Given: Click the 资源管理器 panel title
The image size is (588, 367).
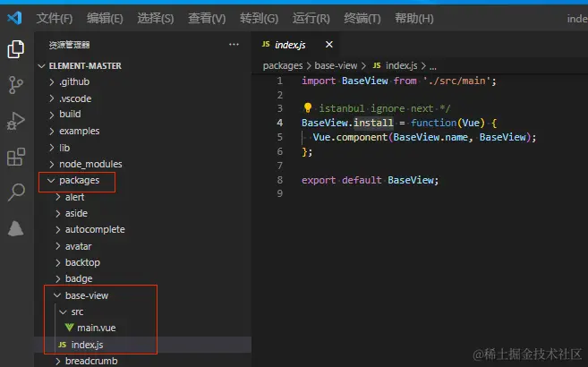Looking at the screenshot, I should point(69,45).
